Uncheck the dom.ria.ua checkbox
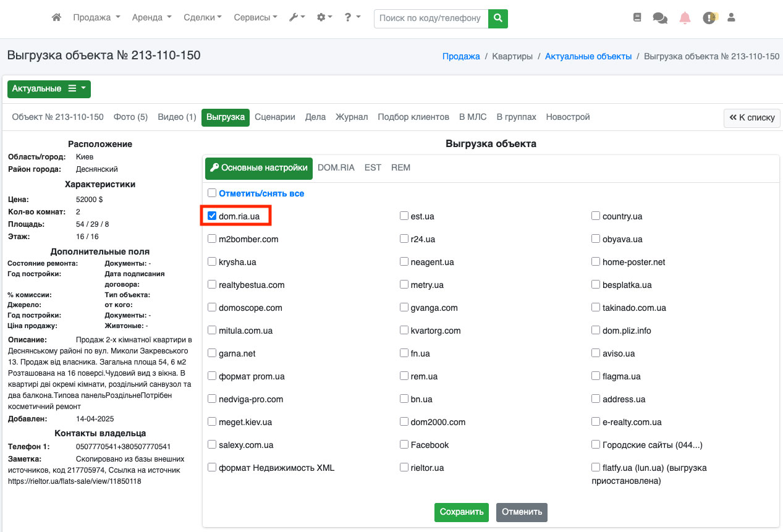The height and width of the screenshot is (532, 783). 213,216
